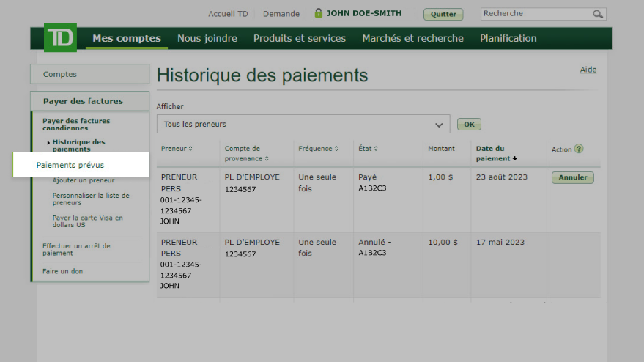Click Annuler for the 23 août 2023 payment
The width and height of the screenshot is (644, 362).
tap(572, 177)
